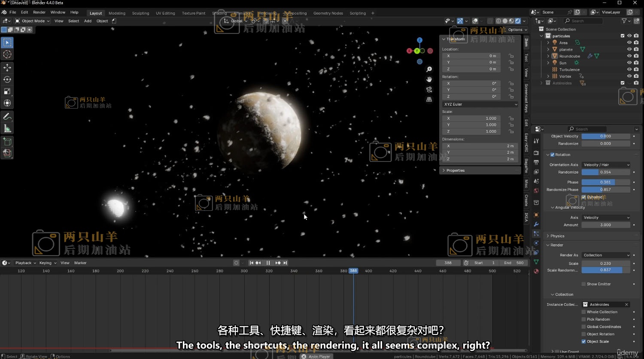Disable the Object Scale checkbox
Image resolution: width=644 pixels, height=359 pixels.
pos(583,342)
